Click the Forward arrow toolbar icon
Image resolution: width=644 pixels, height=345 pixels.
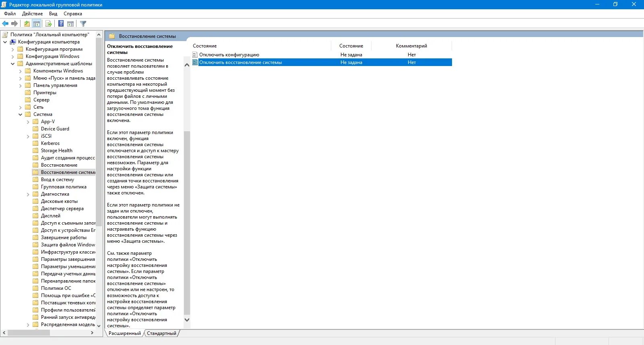click(14, 24)
